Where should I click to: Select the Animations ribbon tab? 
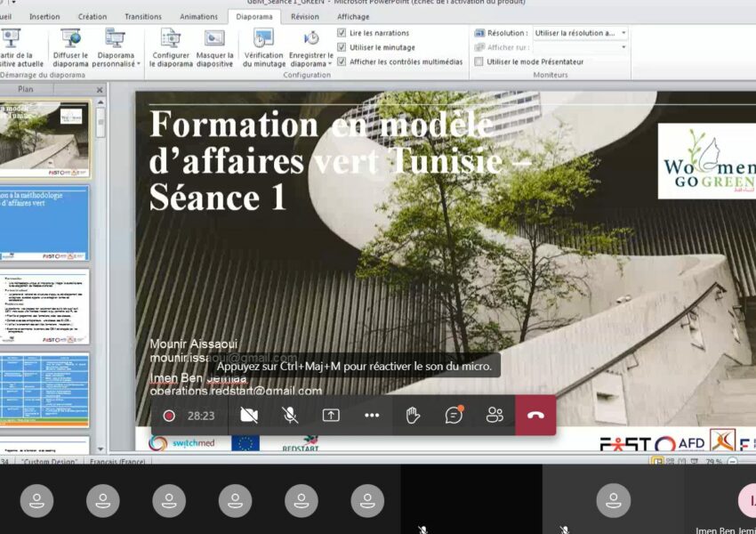pyautogui.click(x=198, y=16)
